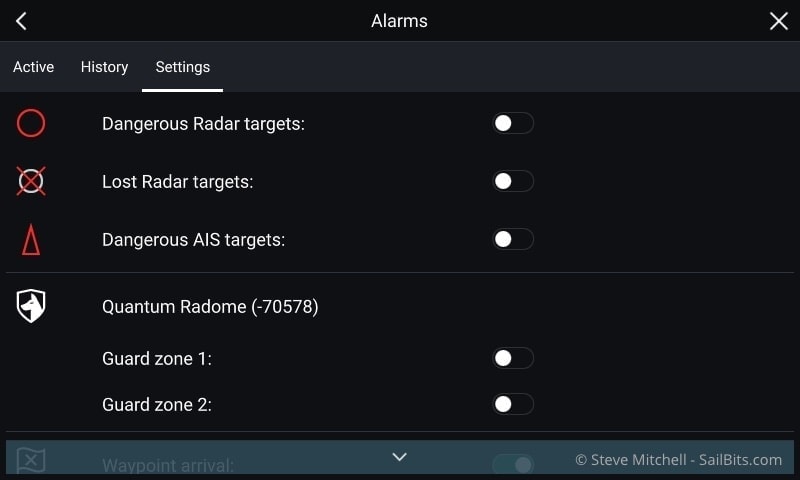Open the History tab
The width and height of the screenshot is (800, 480).
[105, 67]
